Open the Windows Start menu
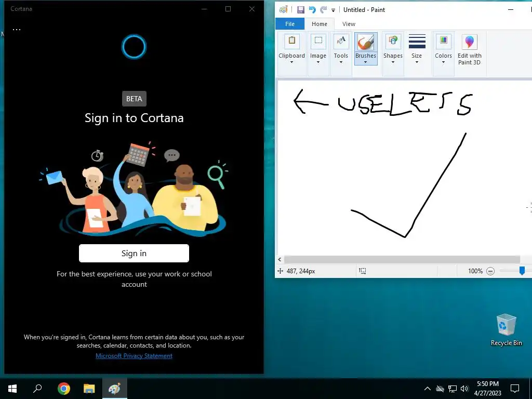The image size is (532, 399). pyautogui.click(x=12, y=389)
